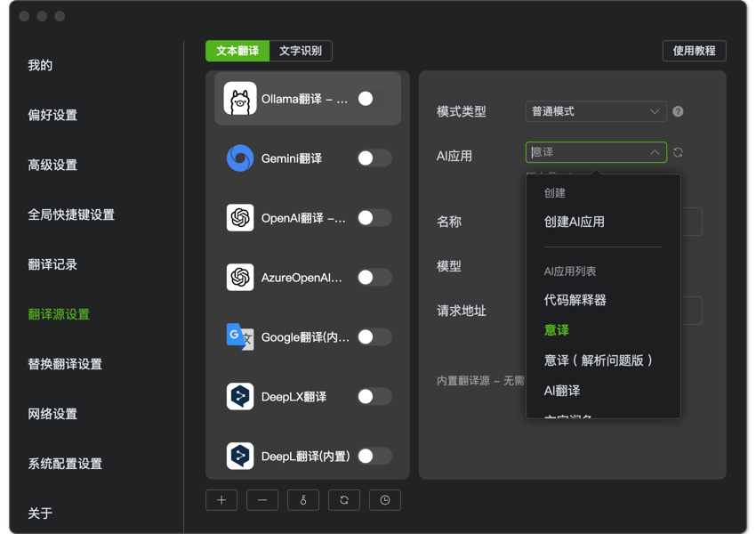Image resolution: width=756 pixels, height=534 pixels.
Task: Click the clock history icon in bottom toolbar
Action: tap(385, 500)
